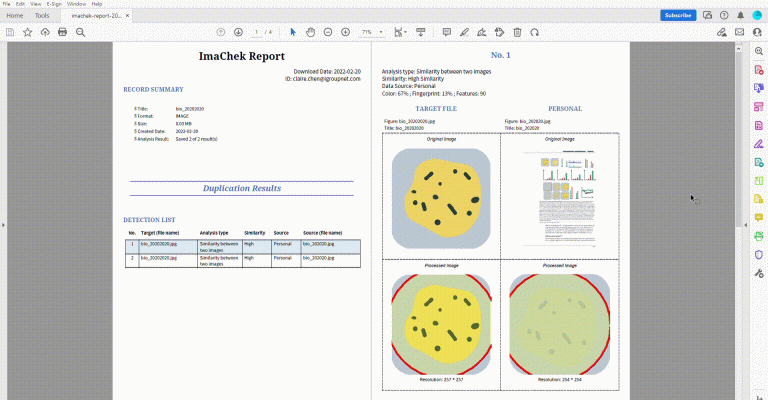Click the scrollbar up arrow
The width and height of the screenshot is (768, 400).
(x=739, y=49)
